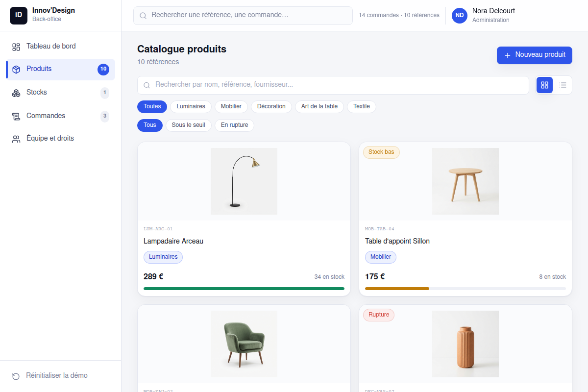Click the 175 € price

click(375, 276)
